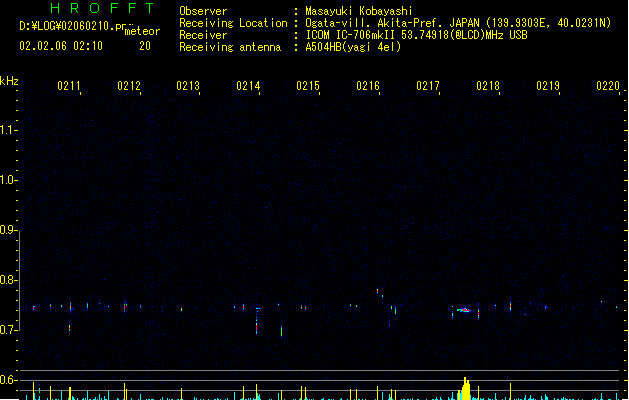The width and height of the screenshot is (629, 400).
Task: Click time marker 0218
Action: (488, 86)
